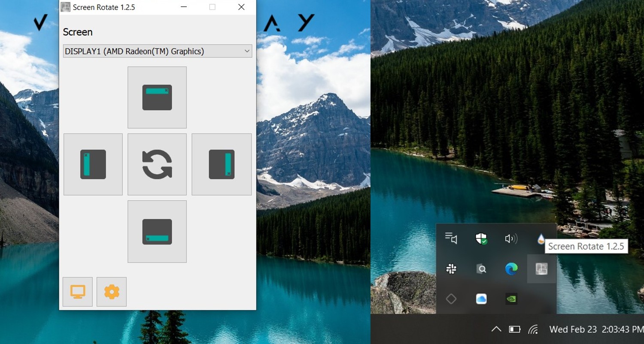Image resolution: width=644 pixels, height=344 pixels.
Task: Open Windows Security from the tray shield
Action: (x=481, y=239)
